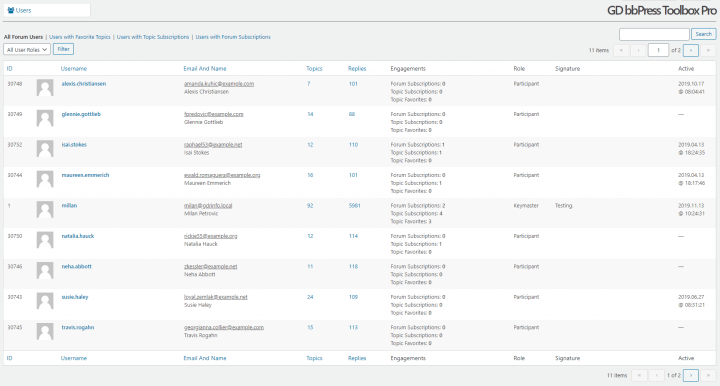Screen dimensions: 720x386
Task: Click avatar of natalia.hauck
Action: (x=45, y=240)
